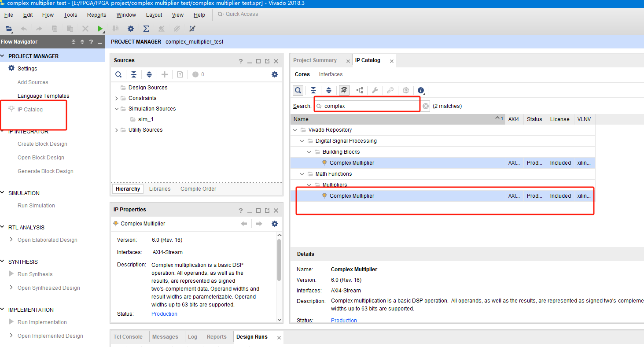Click IP Properties vertical scrollbar
Image resolution: width=644 pixels, height=347 pixels.
279,260
